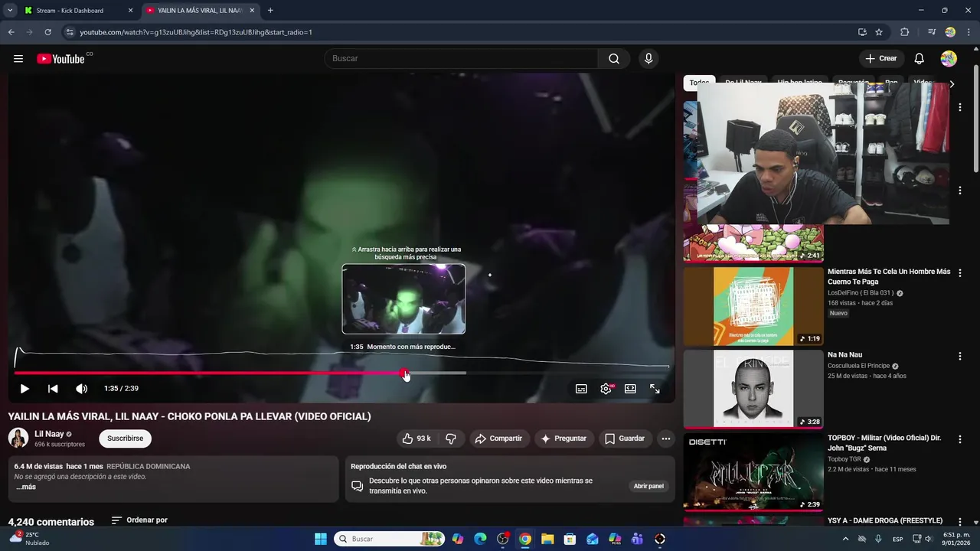View site information icon in address bar
Screen dimensions: 980x551
point(70,32)
